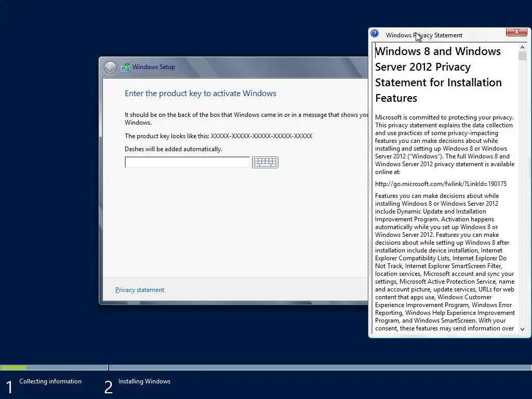Click scroll down arrow in privacy statement

[x=522, y=329]
